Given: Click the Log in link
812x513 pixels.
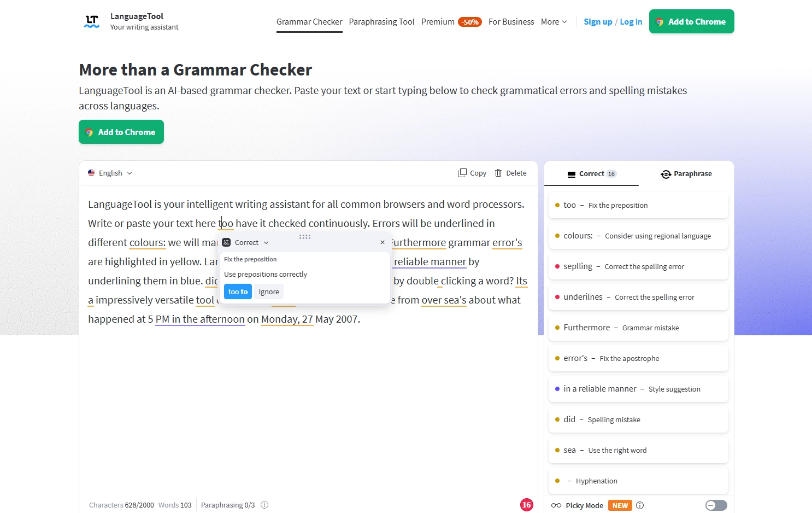Looking at the screenshot, I should pos(631,22).
